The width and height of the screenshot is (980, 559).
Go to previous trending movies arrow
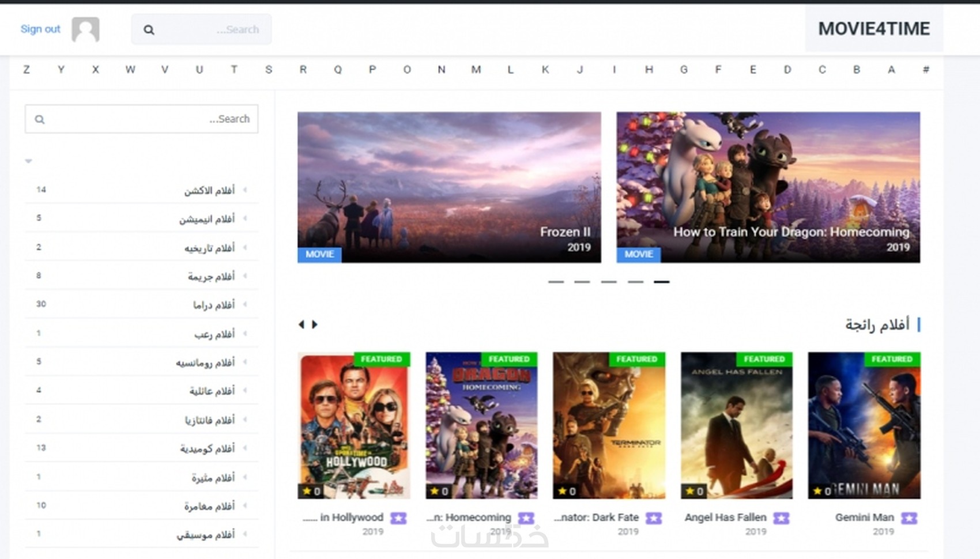coord(301,324)
